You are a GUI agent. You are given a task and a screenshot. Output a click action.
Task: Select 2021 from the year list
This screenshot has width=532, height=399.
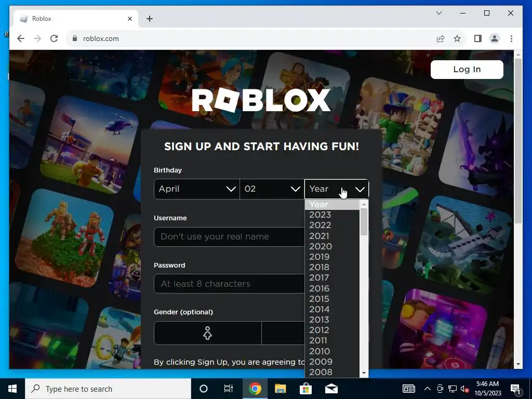pyautogui.click(x=332, y=236)
